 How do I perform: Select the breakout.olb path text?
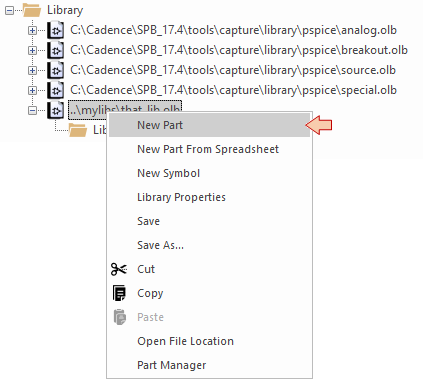click(x=239, y=50)
